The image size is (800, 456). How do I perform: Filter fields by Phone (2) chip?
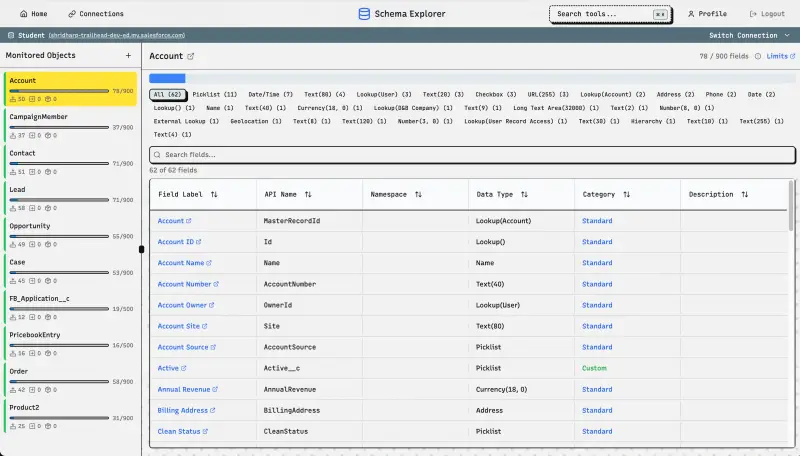[720, 94]
